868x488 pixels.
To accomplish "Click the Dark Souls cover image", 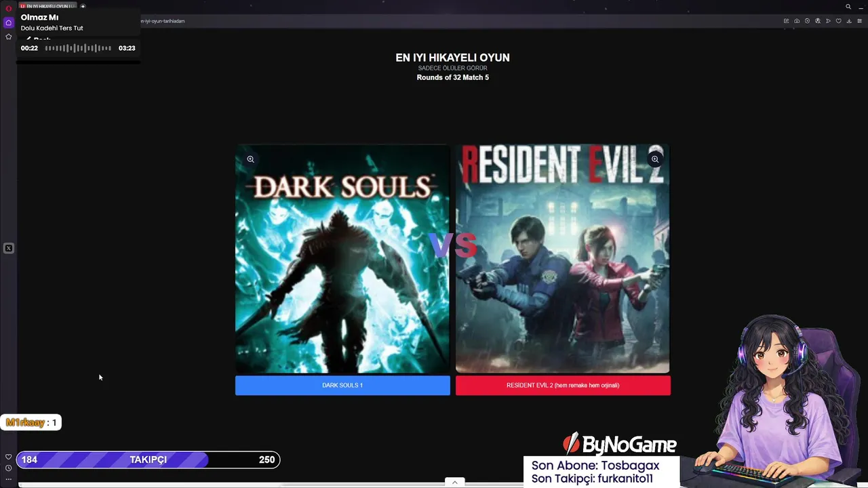I will (342, 258).
